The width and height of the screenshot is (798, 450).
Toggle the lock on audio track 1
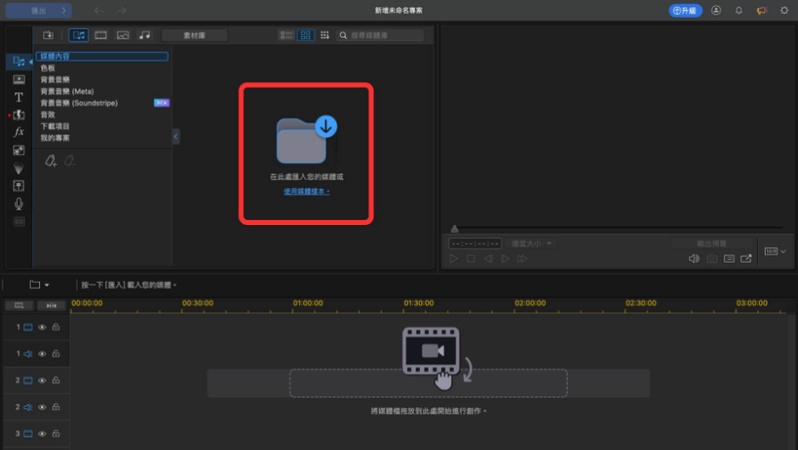coord(56,354)
